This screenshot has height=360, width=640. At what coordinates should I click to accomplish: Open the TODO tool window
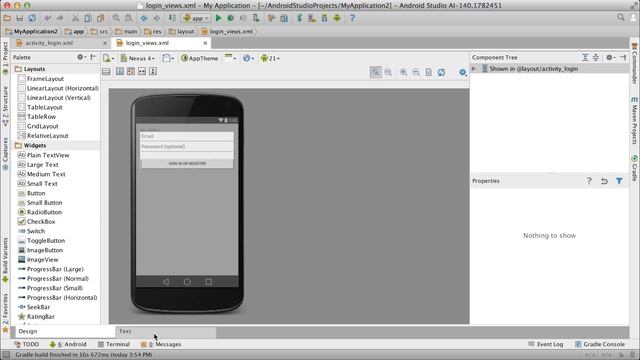coord(27,344)
